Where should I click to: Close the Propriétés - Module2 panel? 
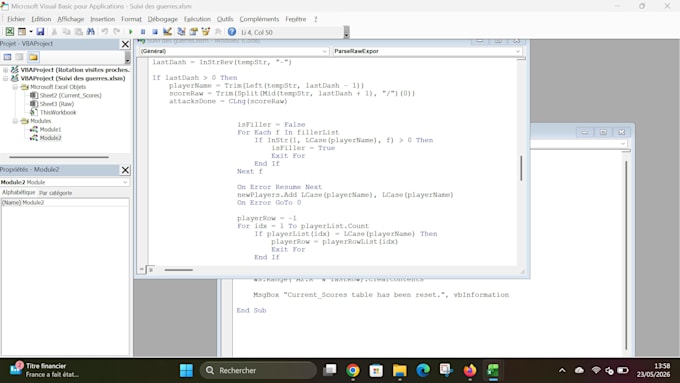125,170
